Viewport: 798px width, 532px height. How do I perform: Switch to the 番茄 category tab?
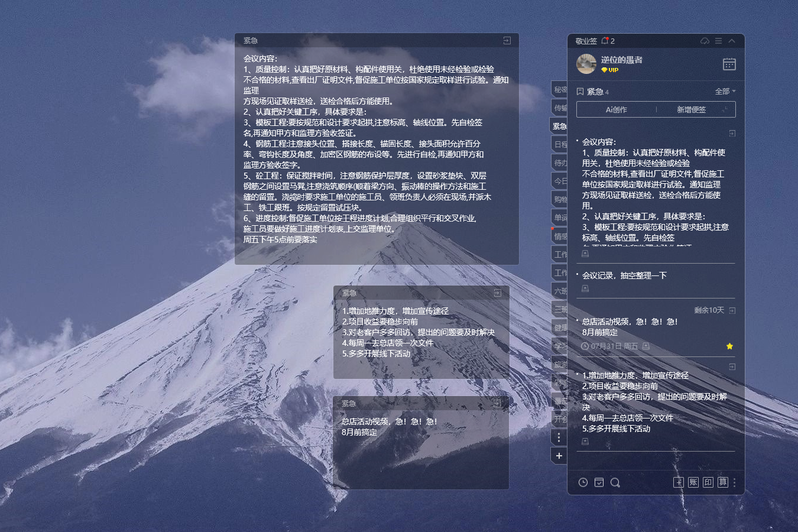pos(560,401)
